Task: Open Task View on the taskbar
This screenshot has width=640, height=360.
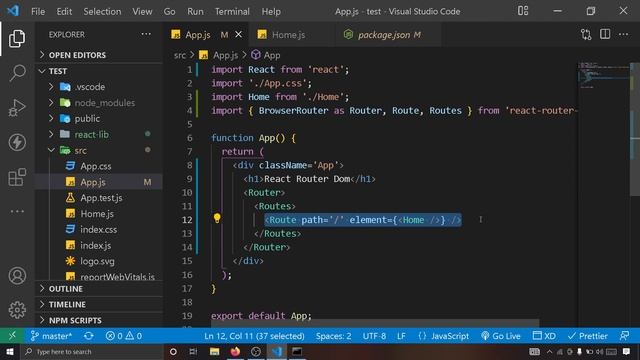Action: point(193,351)
